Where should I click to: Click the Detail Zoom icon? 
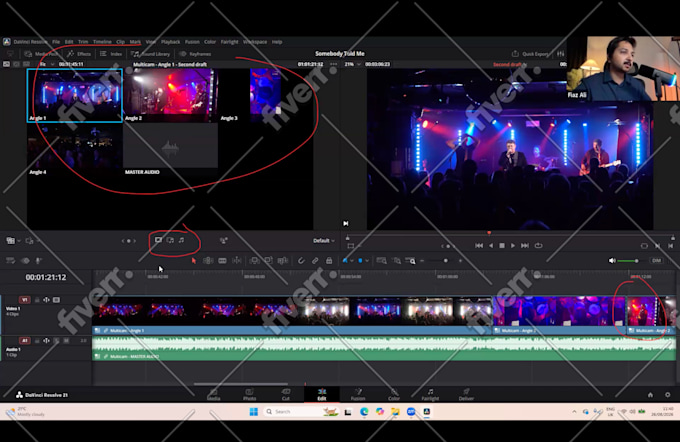click(x=396, y=261)
